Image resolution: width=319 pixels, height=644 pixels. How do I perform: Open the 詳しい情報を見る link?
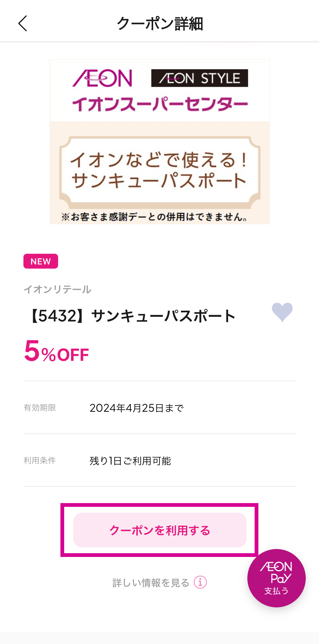click(151, 583)
